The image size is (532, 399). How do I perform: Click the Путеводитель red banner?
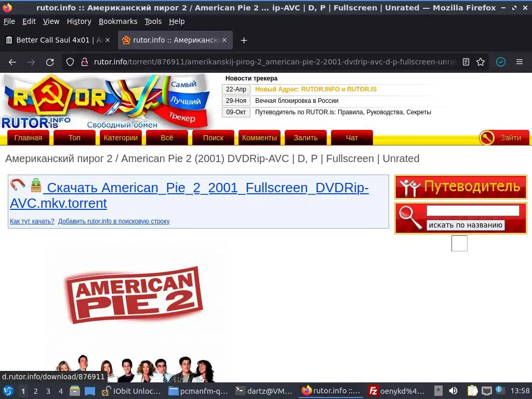pyautogui.click(x=461, y=187)
